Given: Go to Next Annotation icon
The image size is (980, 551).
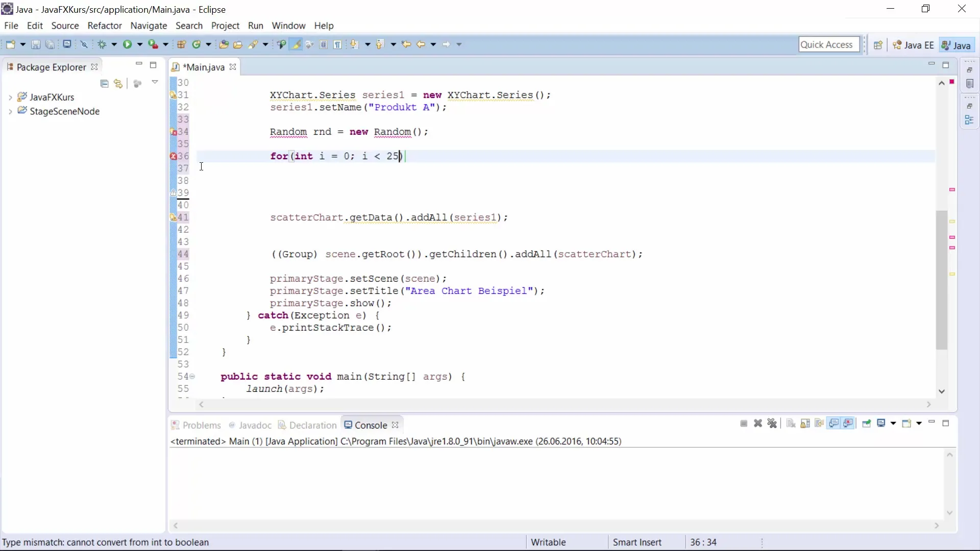Looking at the screenshot, I should pos(355,44).
